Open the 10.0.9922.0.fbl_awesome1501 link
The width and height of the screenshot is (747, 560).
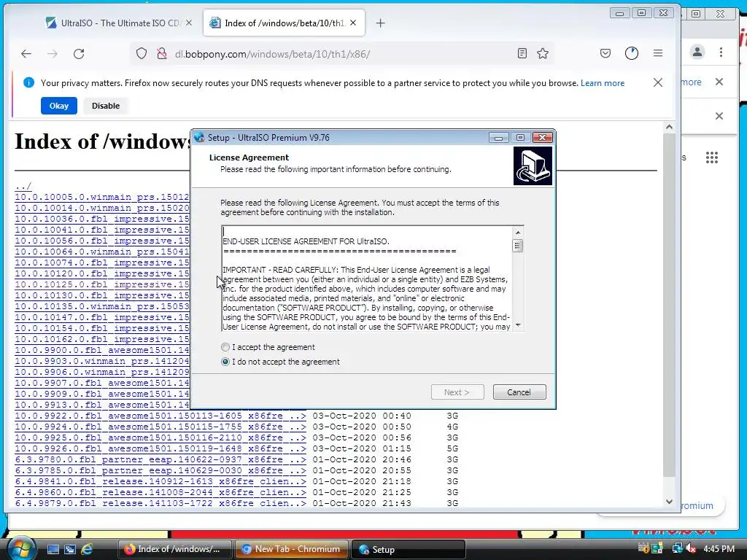tap(160, 416)
